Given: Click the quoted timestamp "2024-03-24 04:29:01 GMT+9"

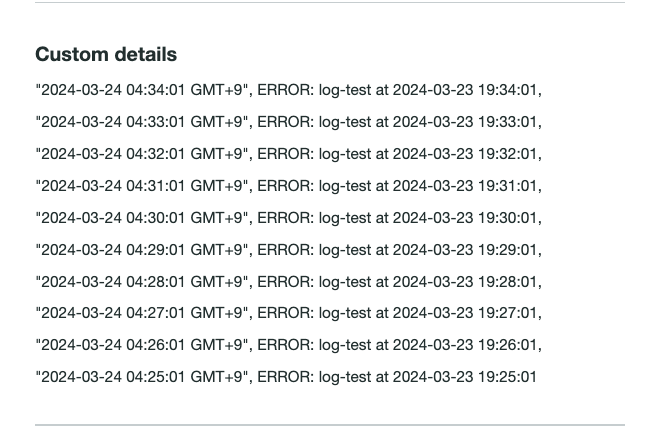Looking at the screenshot, I should pos(142,250).
